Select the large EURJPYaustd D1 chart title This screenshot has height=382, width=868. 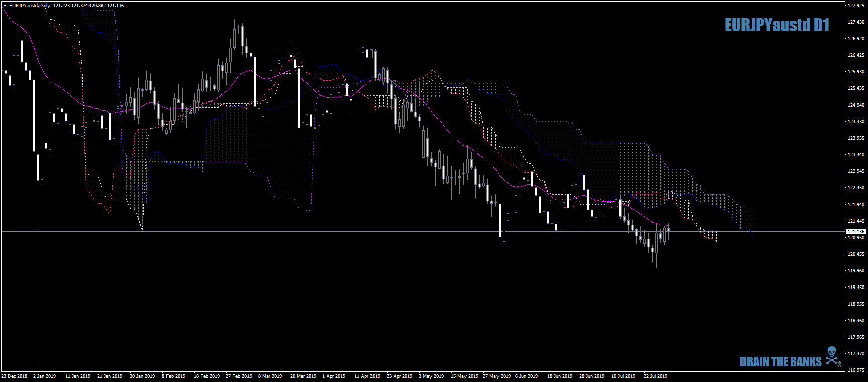pos(777,25)
